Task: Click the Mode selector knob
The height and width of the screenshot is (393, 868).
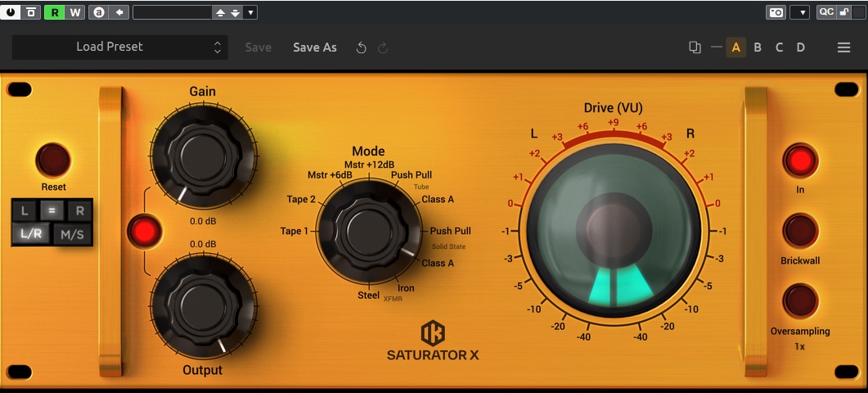Action: tap(369, 232)
